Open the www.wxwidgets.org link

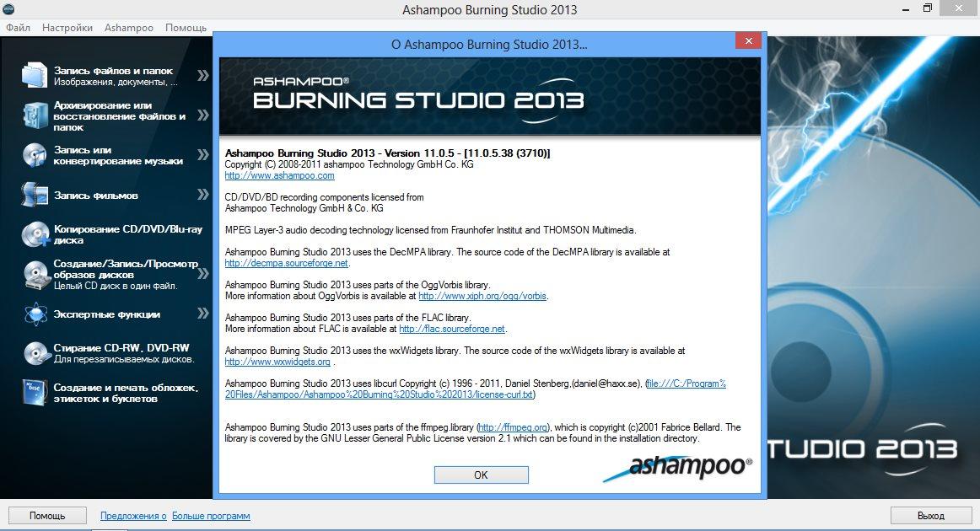pos(277,362)
